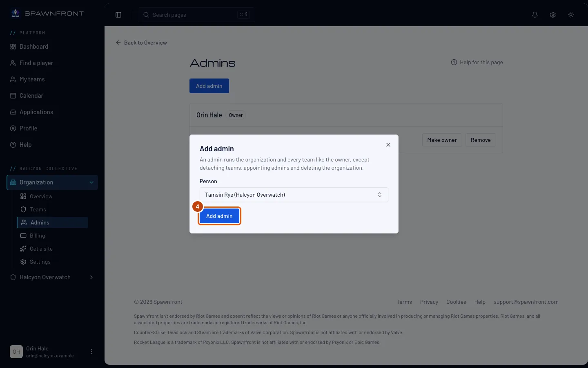The width and height of the screenshot is (588, 368).
Task: Select Billing under Organization
Action: (x=52, y=236)
